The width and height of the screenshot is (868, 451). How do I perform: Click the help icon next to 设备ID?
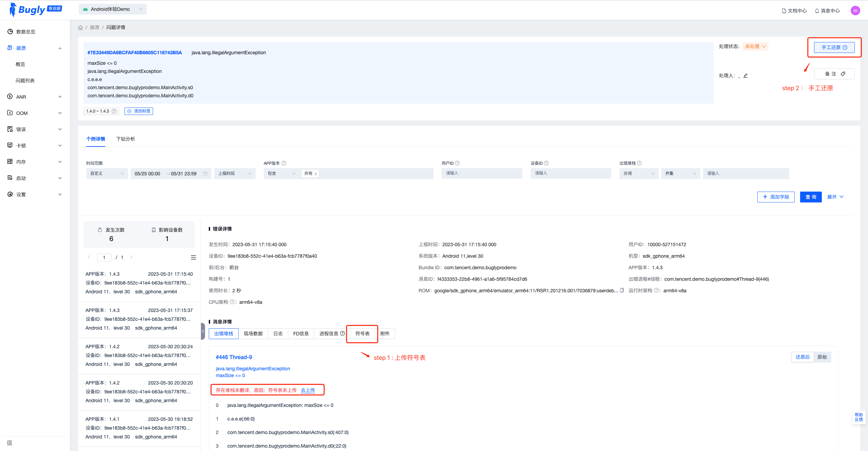(x=546, y=163)
